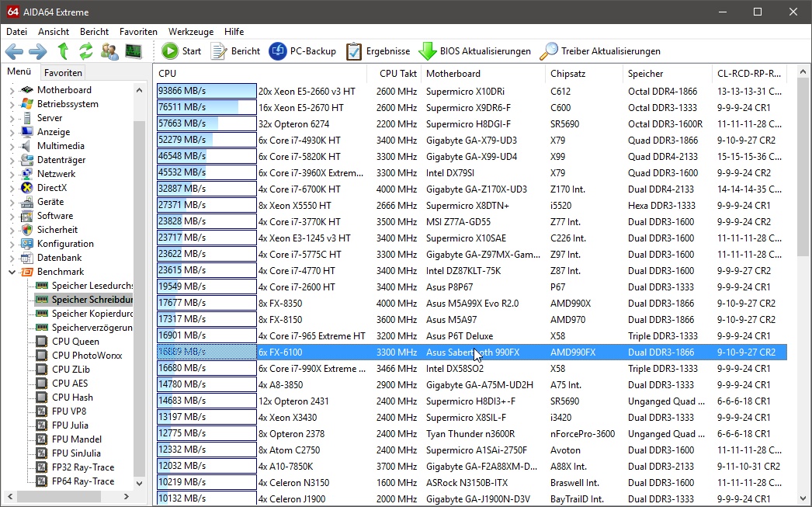Select Datenbank tree item

coord(60,258)
